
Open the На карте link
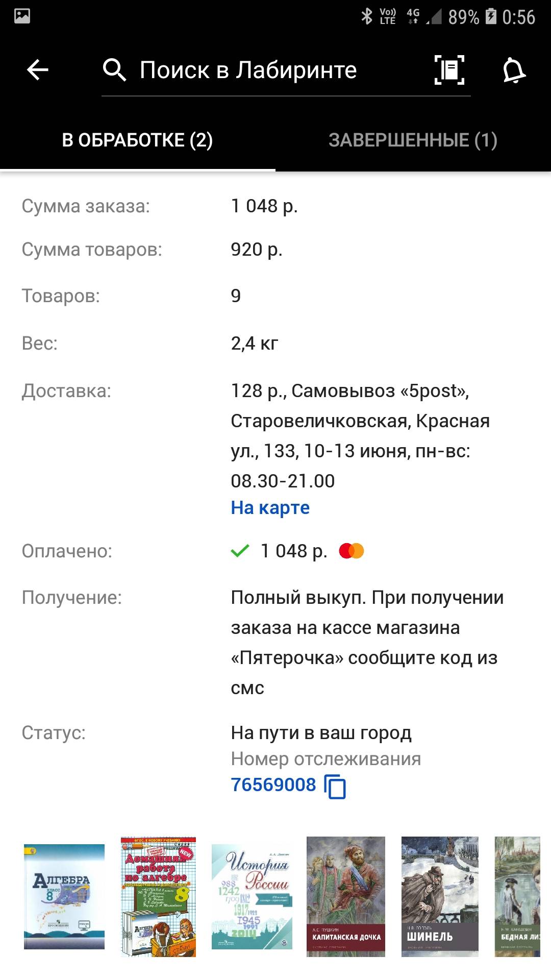[x=270, y=508]
